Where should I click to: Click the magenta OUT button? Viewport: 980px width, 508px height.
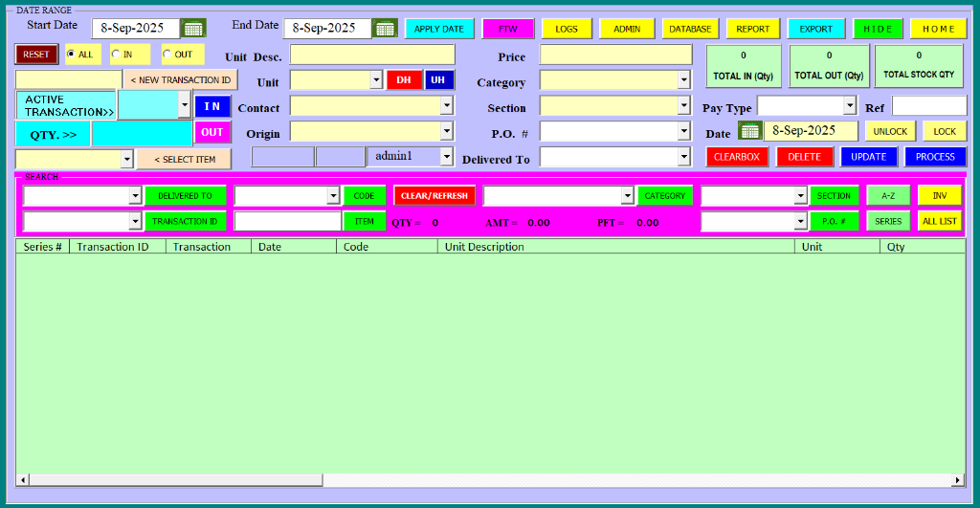coord(212,132)
